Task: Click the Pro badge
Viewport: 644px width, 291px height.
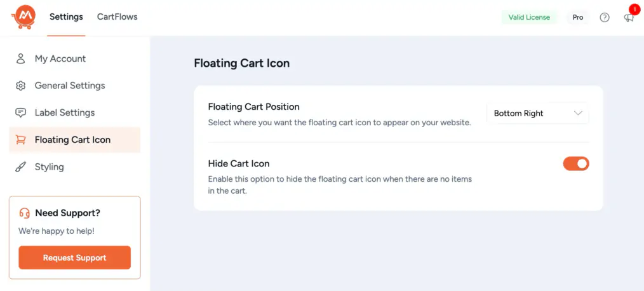Action: (577, 18)
